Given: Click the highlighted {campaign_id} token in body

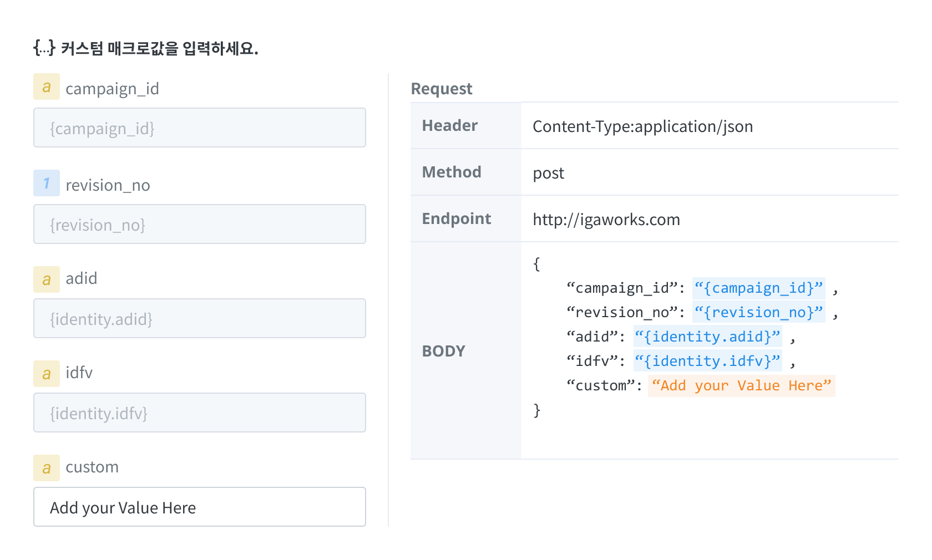Looking at the screenshot, I should tap(758, 288).
